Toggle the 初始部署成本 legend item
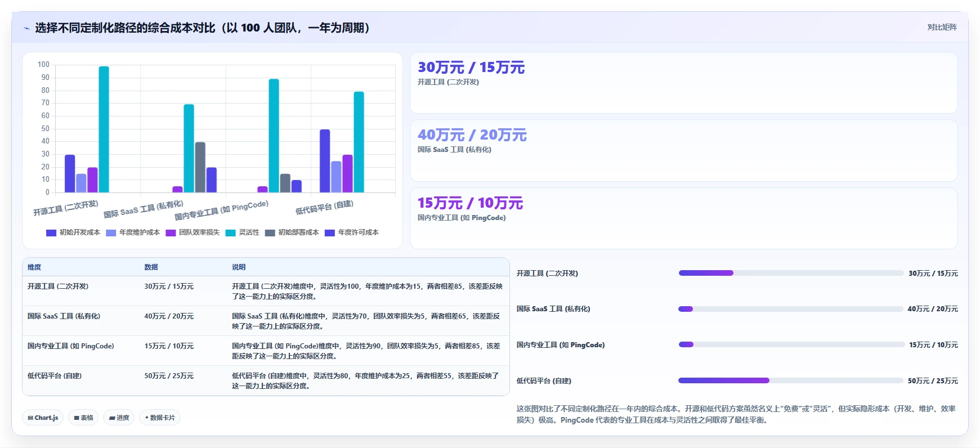Image resolution: width=980 pixels, height=448 pixels. point(292,232)
